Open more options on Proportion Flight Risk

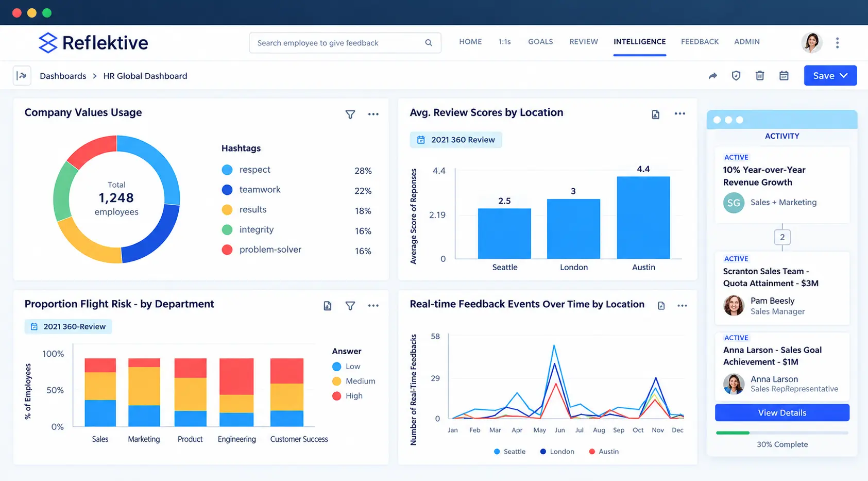373,306
